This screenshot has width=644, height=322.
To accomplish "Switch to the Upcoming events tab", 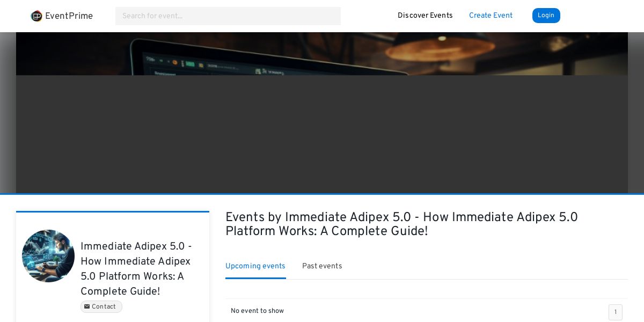I will 255,266.
